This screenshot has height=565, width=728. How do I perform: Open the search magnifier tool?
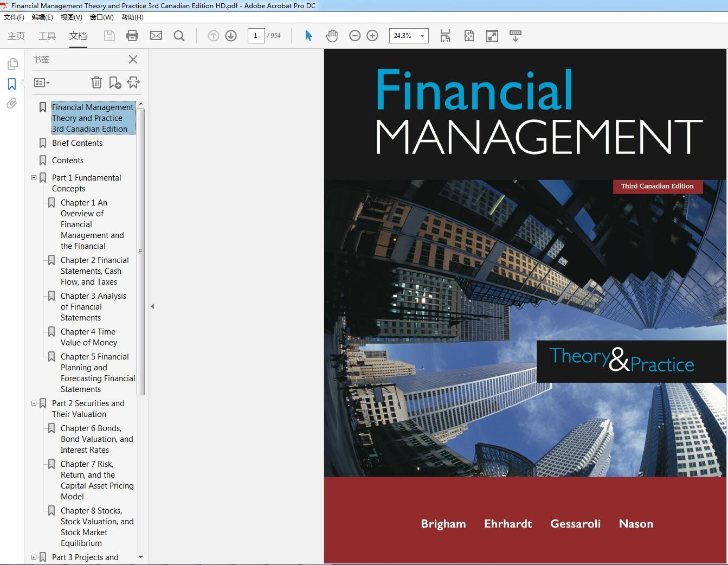coord(179,36)
